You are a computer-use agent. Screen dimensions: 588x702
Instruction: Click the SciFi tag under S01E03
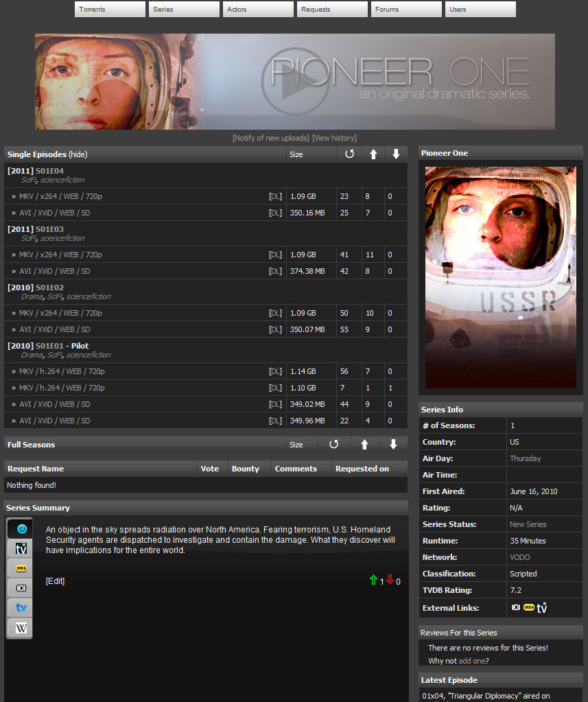tap(29, 238)
